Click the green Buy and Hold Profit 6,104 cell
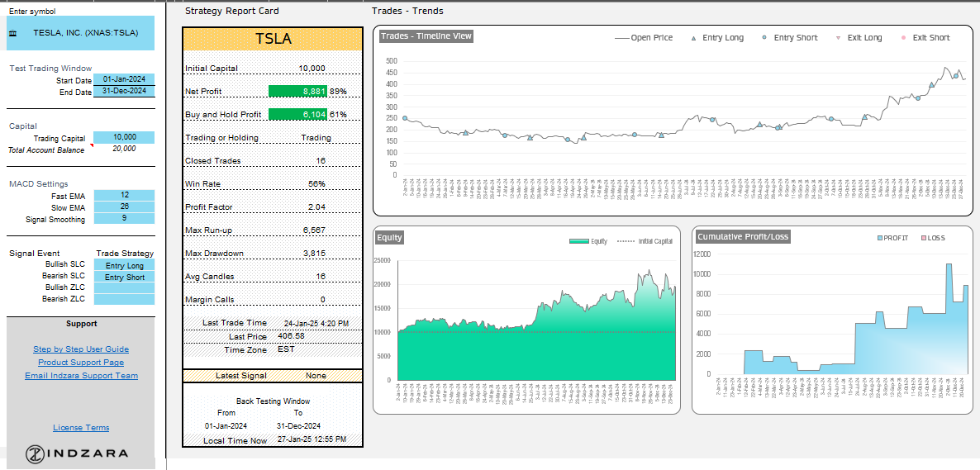980x470 pixels. 298,114
